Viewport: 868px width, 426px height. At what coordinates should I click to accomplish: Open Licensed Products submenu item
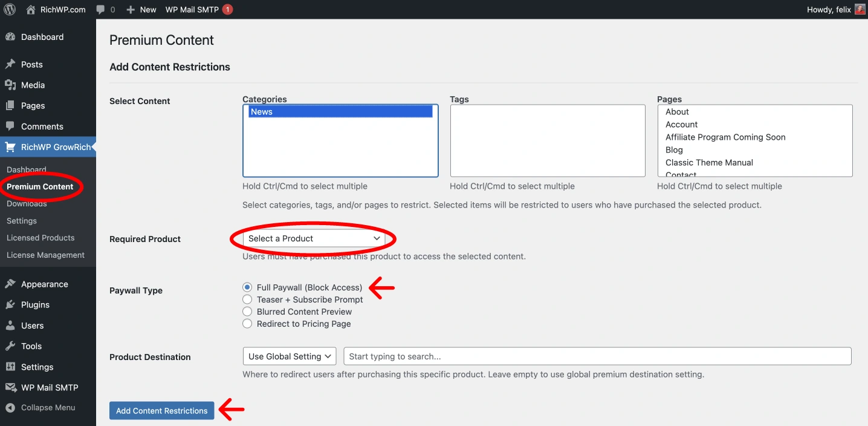(40, 238)
